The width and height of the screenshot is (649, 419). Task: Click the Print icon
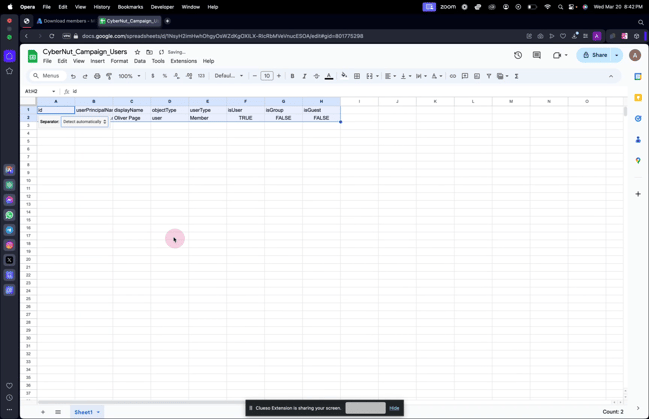pyautogui.click(x=97, y=76)
